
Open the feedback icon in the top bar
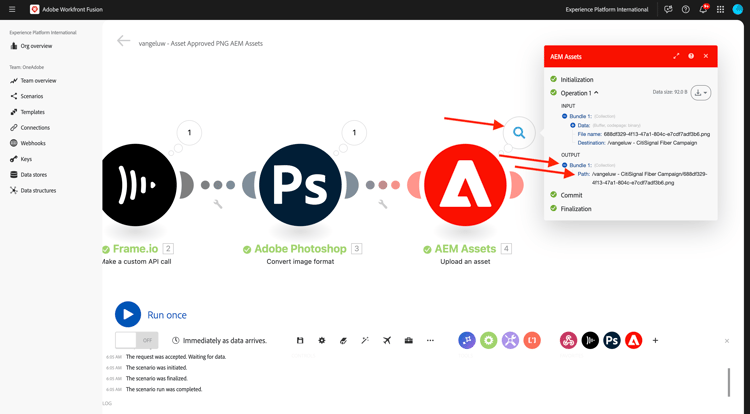[668, 10]
